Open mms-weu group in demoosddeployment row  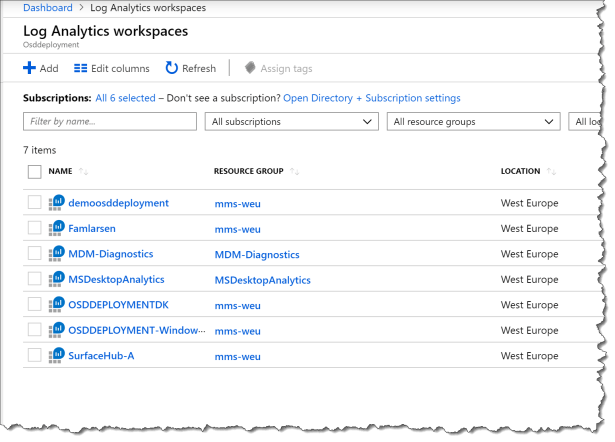238,204
